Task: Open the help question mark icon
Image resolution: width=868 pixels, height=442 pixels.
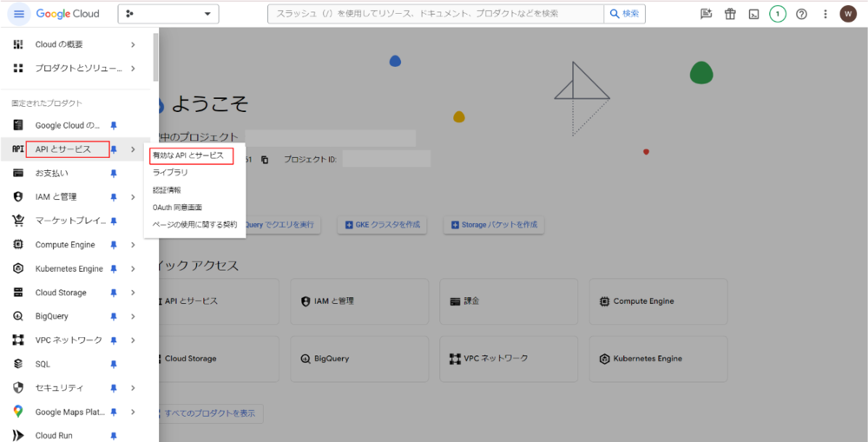Action: point(801,15)
